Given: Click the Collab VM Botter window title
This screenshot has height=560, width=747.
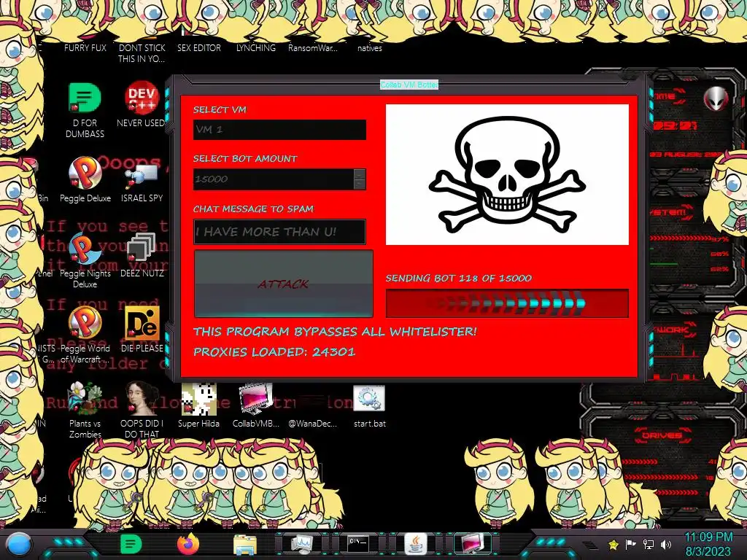Looking at the screenshot, I should coord(409,85).
